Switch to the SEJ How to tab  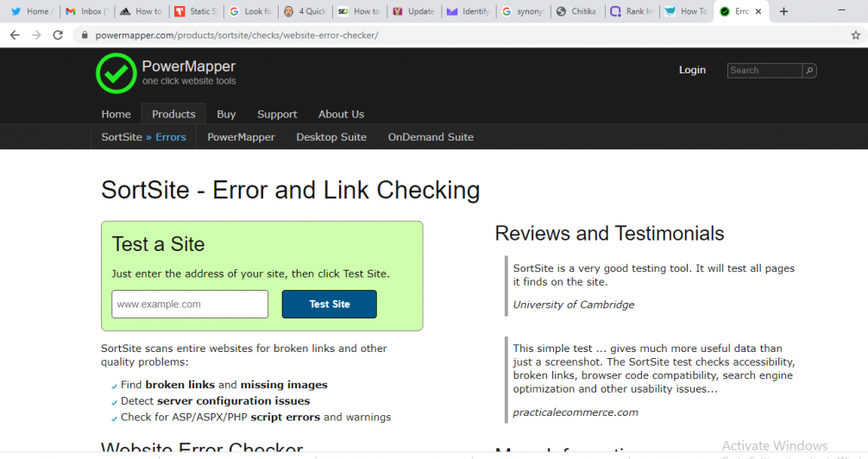(359, 11)
